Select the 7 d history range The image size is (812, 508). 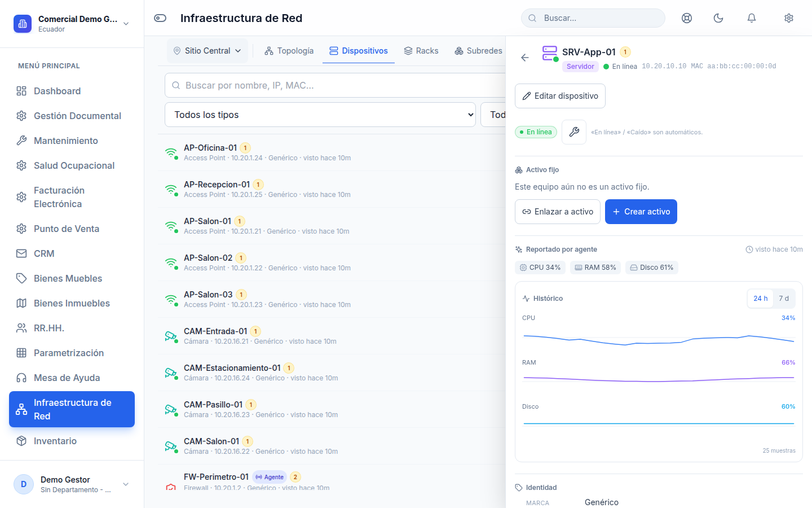784,299
